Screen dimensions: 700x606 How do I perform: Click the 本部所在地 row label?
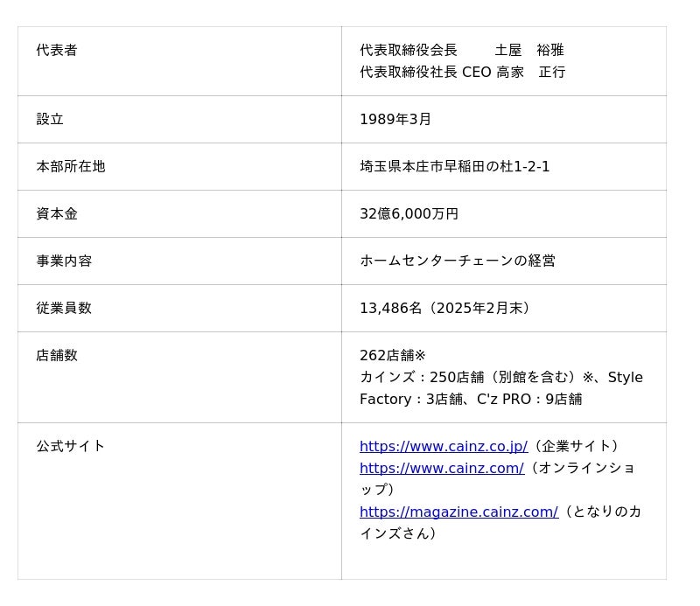tap(71, 166)
